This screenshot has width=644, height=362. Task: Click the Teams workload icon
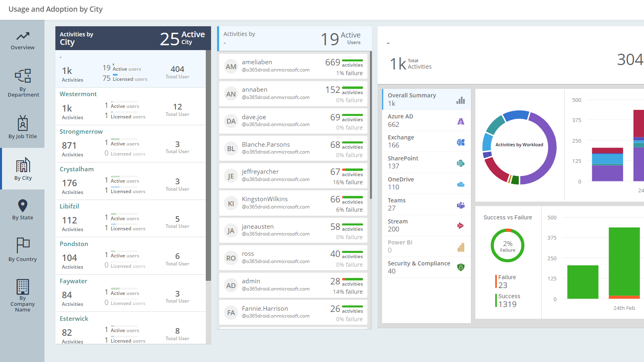tap(460, 205)
